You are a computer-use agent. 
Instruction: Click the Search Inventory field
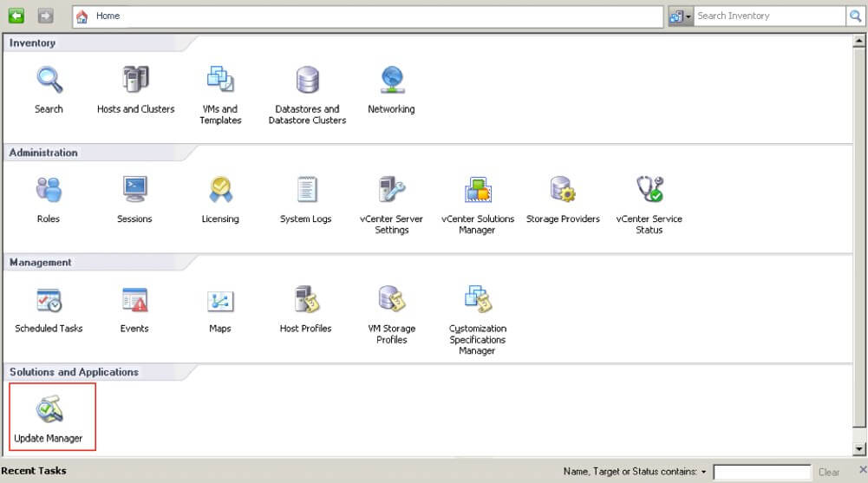pyautogui.click(x=769, y=16)
